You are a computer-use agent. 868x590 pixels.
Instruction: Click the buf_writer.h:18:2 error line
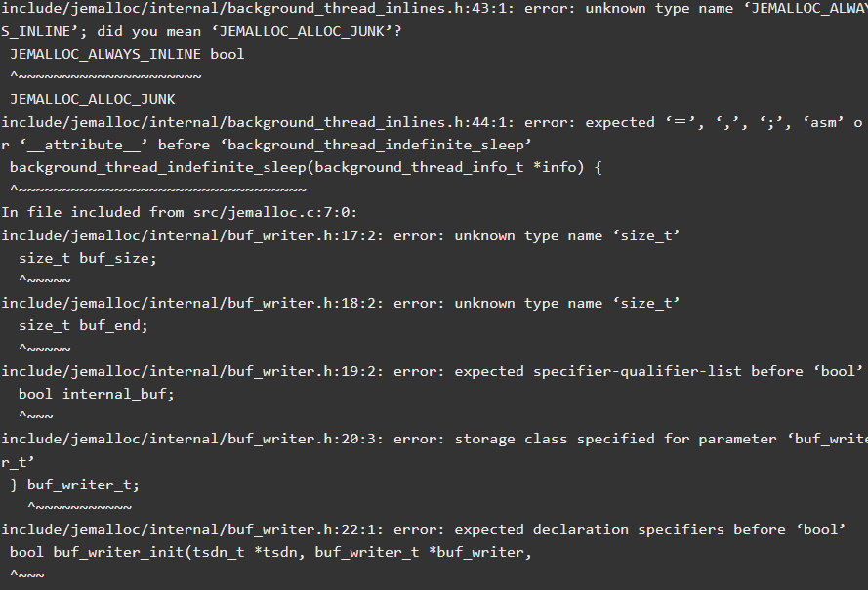click(x=341, y=303)
